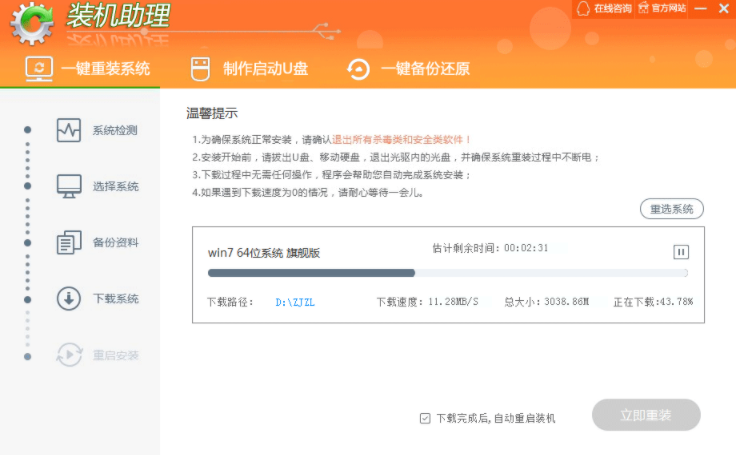Click the restart install play icon
The height and width of the screenshot is (455, 737).
[70, 355]
